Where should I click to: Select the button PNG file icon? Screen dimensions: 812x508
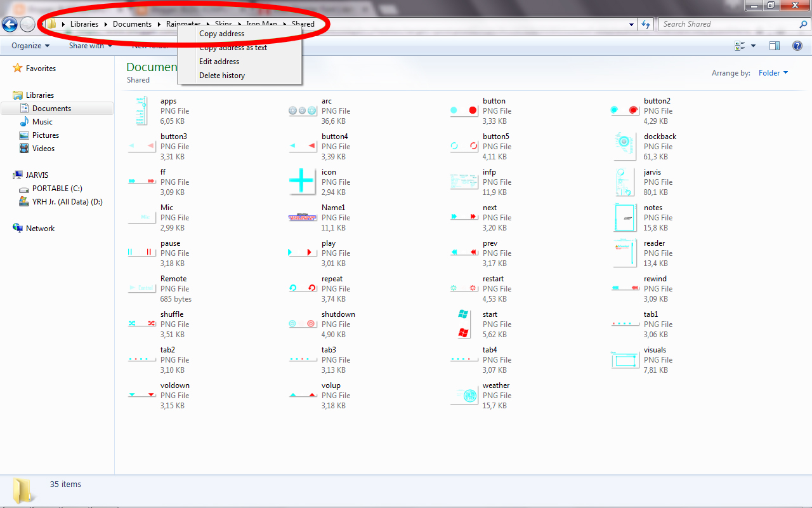(463, 110)
